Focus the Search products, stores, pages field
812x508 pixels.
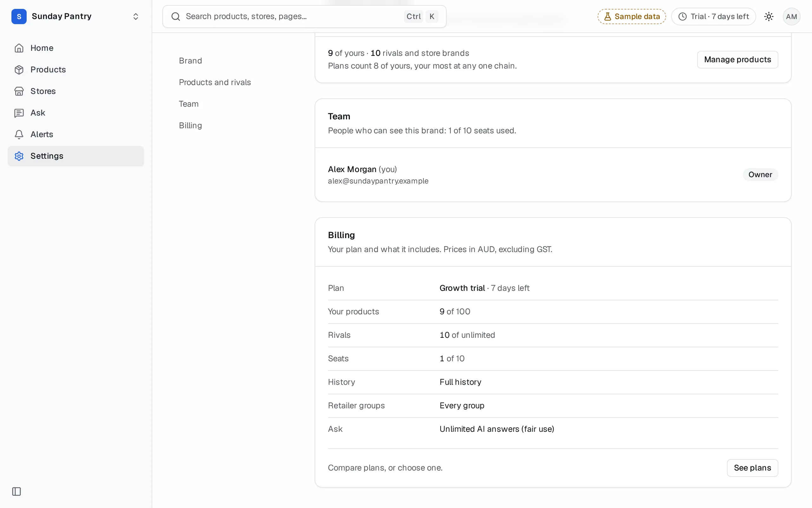(x=304, y=17)
